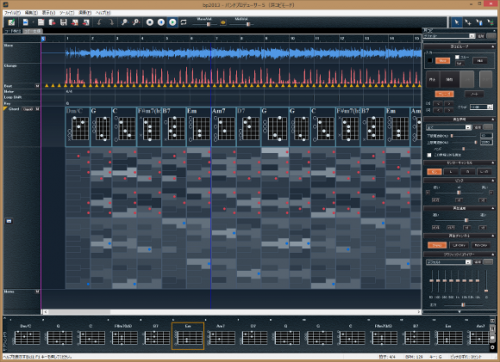Open the Capo dropdown on the Chord track
The width and height of the screenshot is (500, 362).
point(28,109)
